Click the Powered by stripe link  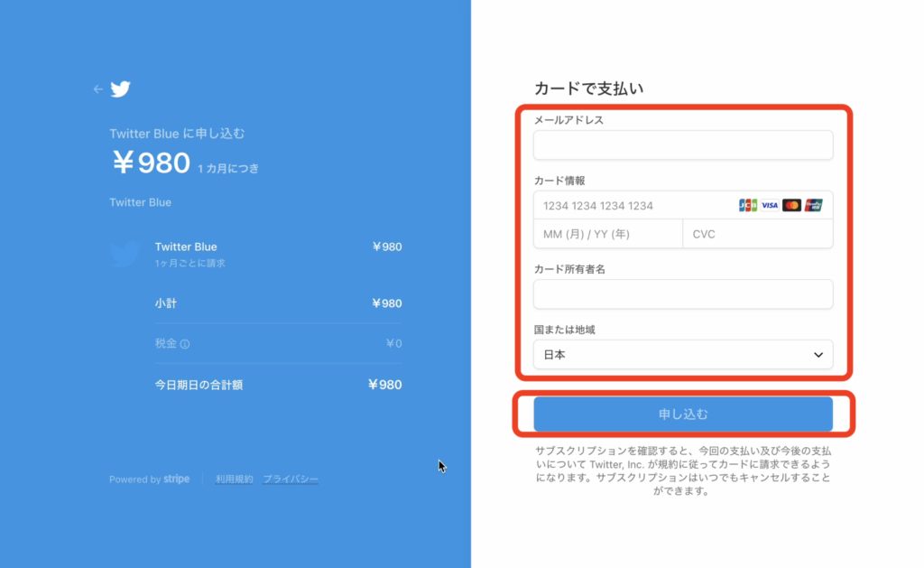click(x=150, y=479)
